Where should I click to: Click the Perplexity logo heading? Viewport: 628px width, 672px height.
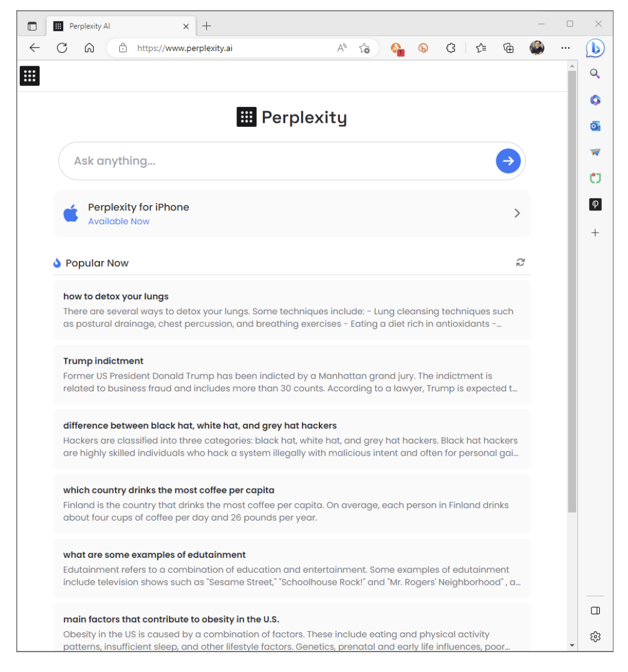pyautogui.click(x=292, y=117)
